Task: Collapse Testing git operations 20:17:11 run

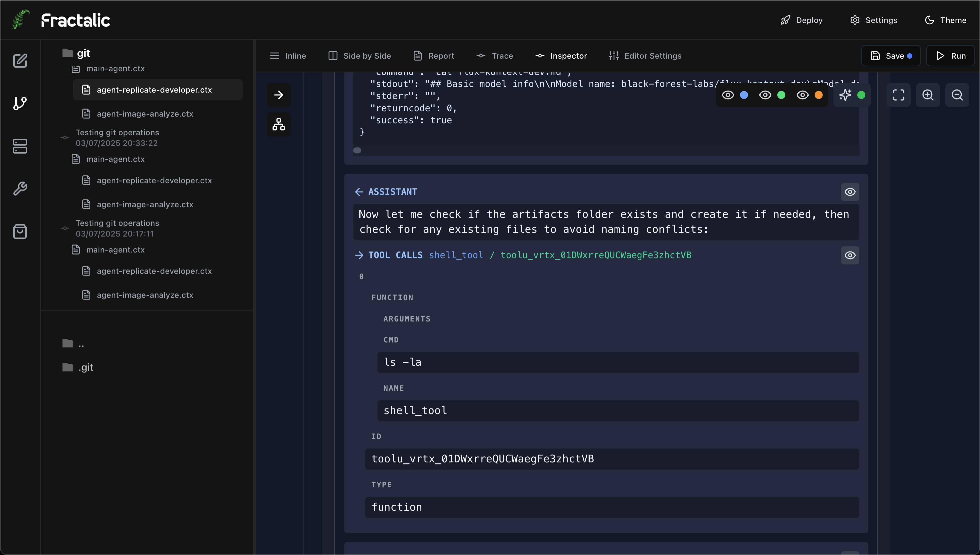Action: point(65,228)
